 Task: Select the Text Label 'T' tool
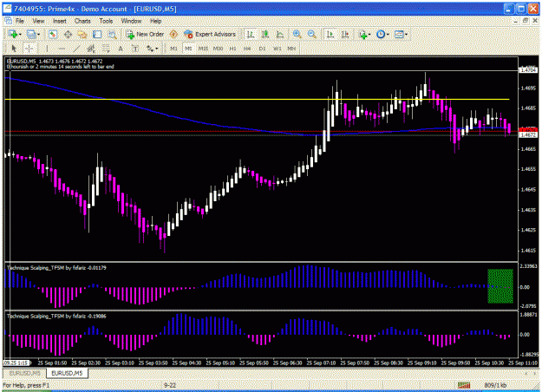(135, 49)
